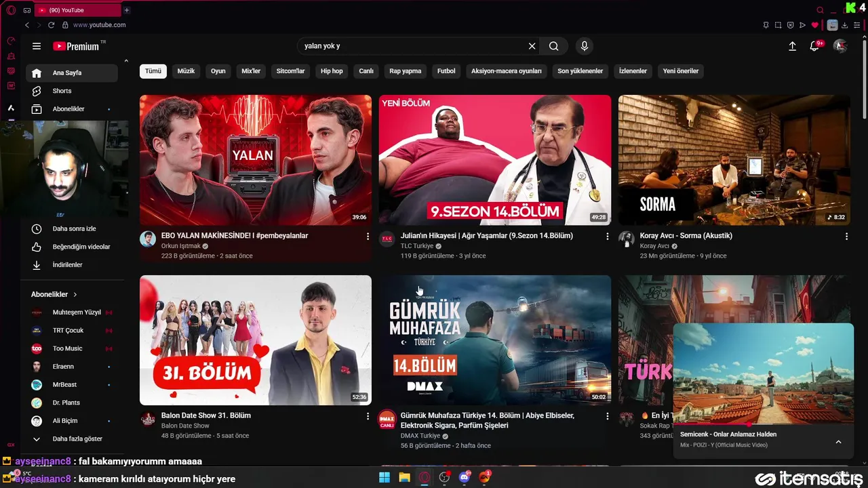Click the magnifier search button
This screenshot has height=488, width=868.
point(554,46)
